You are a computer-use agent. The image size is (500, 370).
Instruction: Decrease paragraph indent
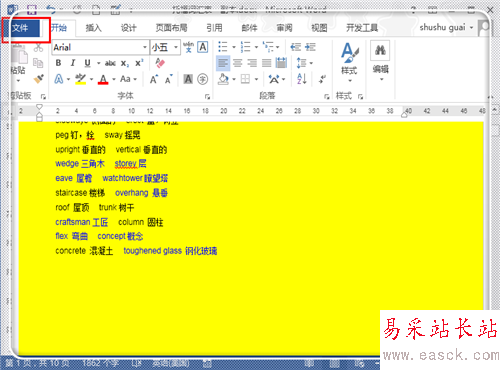coord(295,47)
